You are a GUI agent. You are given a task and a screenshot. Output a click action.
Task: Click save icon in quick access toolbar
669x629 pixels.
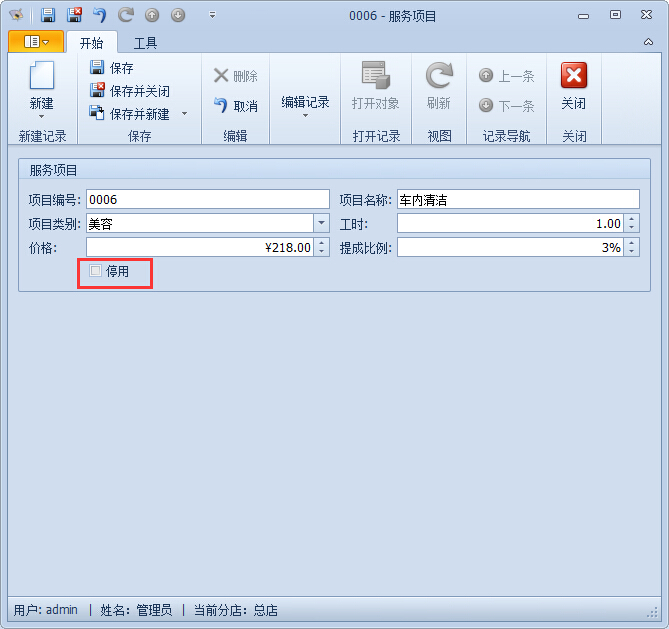pyautogui.click(x=48, y=15)
